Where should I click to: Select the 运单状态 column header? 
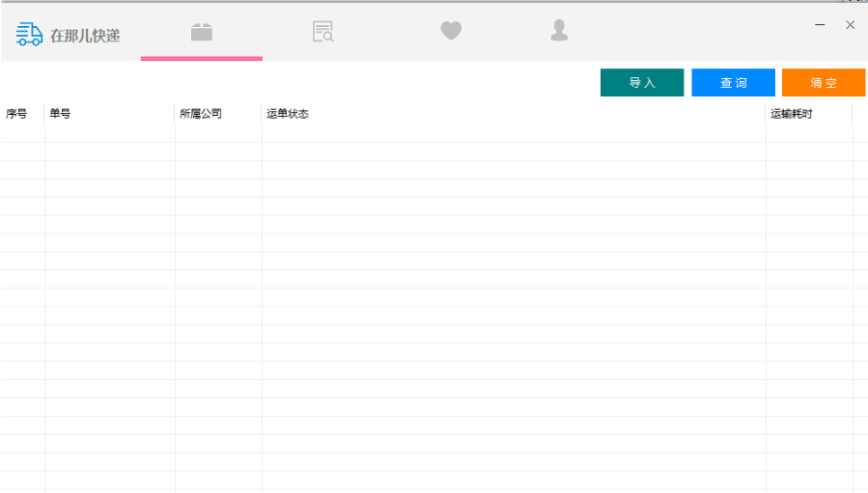[514, 114]
